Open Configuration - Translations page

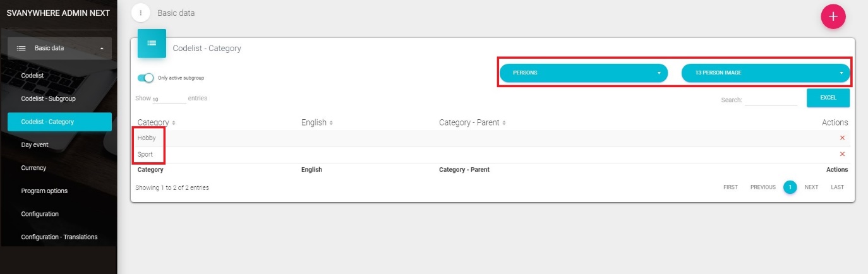[59, 237]
